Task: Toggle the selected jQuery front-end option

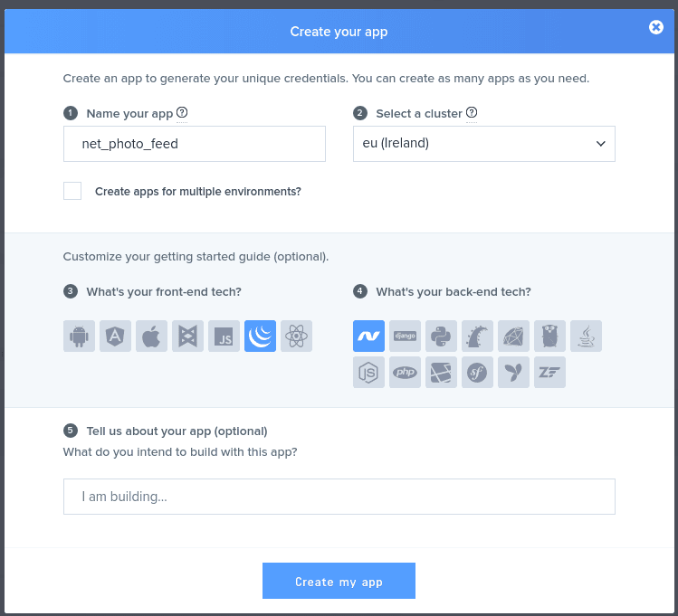Action: point(260,336)
